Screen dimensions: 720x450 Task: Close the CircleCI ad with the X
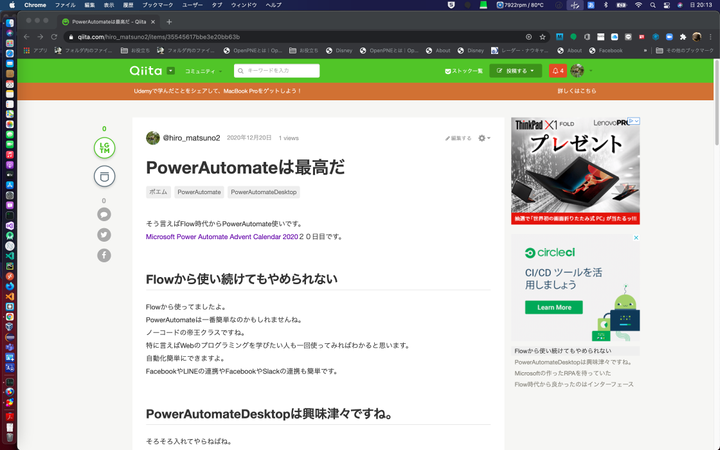pos(636,238)
